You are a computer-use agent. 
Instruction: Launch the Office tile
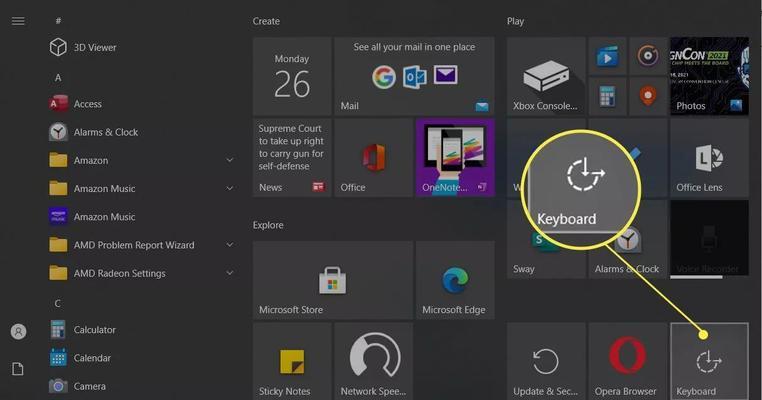pyautogui.click(x=373, y=158)
